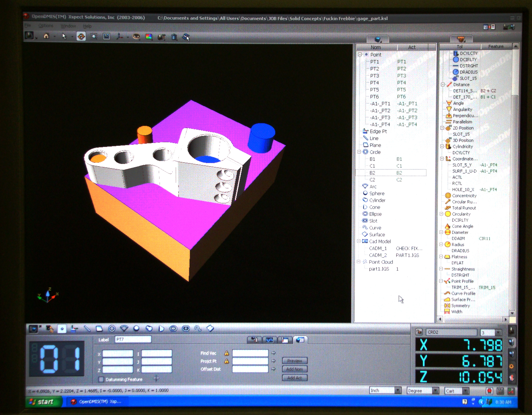The width and height of the screenshot is (532, 415).
Task: Click the X coordinate input field
Action: 118,353
